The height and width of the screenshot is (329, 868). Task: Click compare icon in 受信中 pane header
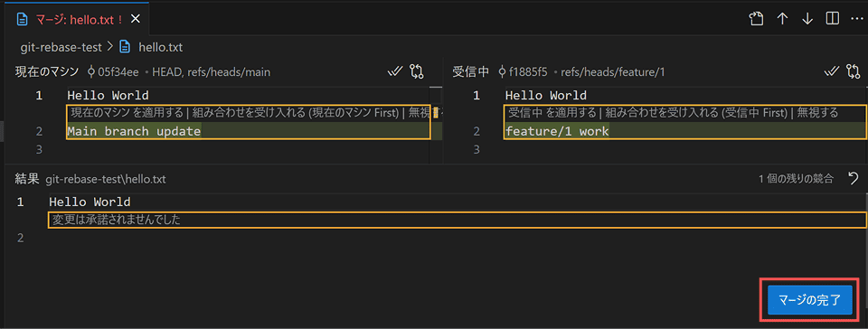coord(854,71)
